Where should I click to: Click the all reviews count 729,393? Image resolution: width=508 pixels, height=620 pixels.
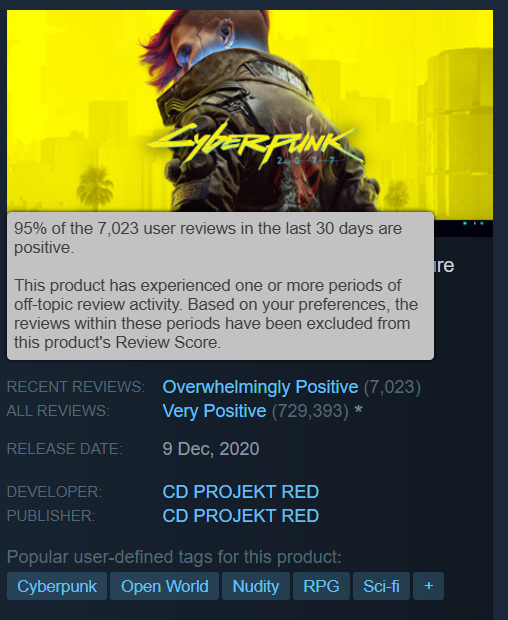pos(310,411)
